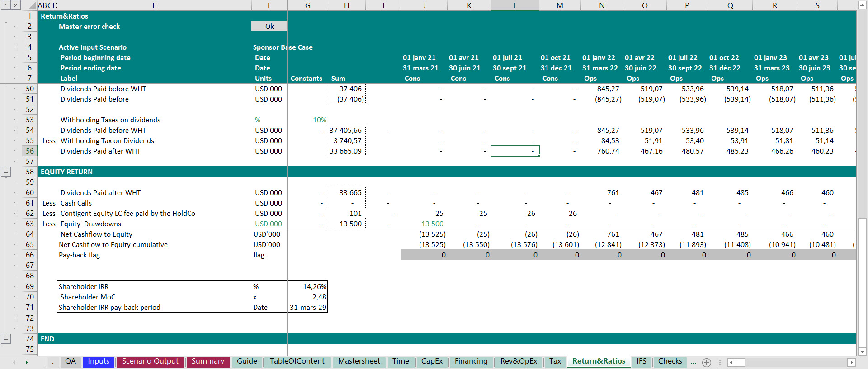Screen dimensions: 868x369
Task: Select column L header
Action: (x=515, y=5)
